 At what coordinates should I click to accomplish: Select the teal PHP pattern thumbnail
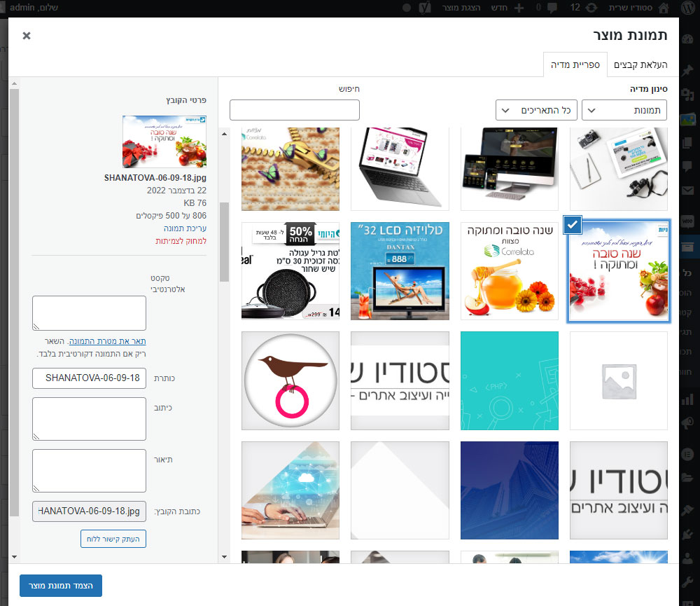(x=510, y=380)
